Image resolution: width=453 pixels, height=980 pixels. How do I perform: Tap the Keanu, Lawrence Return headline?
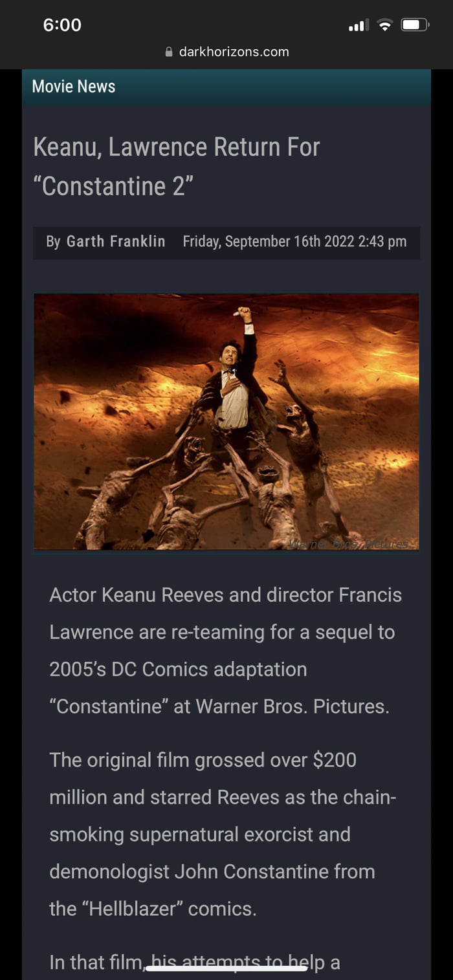pos(177,166)
